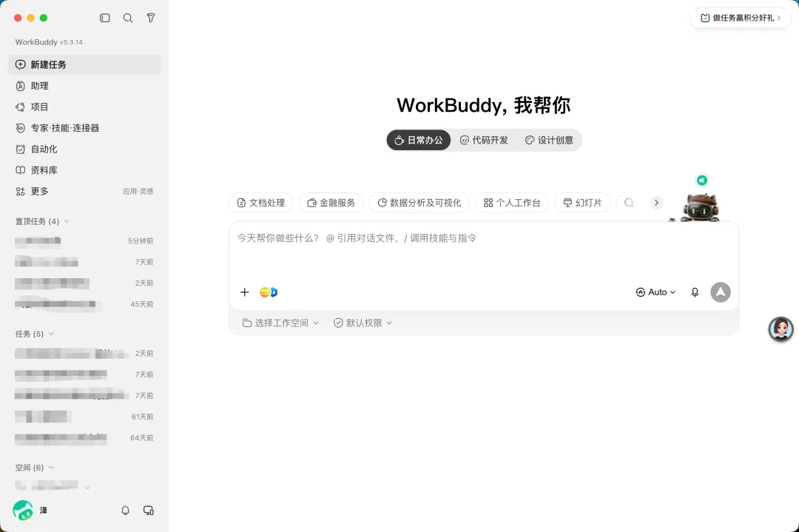Click the 应用·灵感 label
This screenshot has height=532, width=799.
138,192
